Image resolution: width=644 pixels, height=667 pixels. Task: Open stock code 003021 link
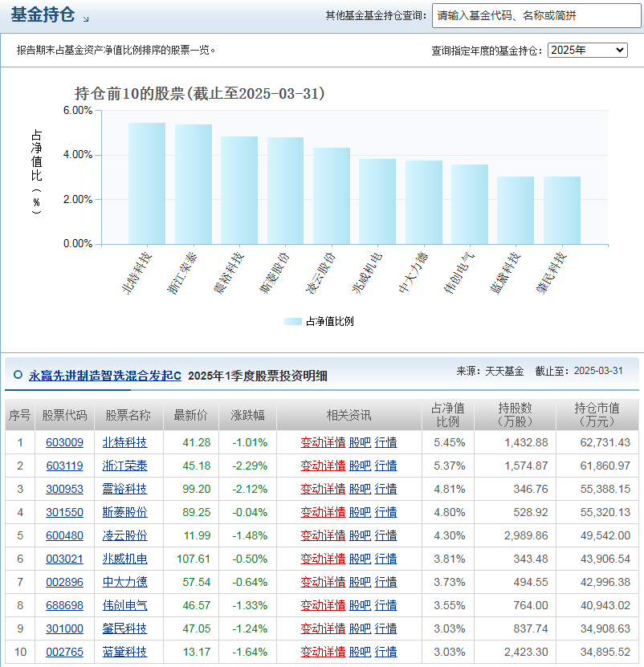click(x=65, y=559)
